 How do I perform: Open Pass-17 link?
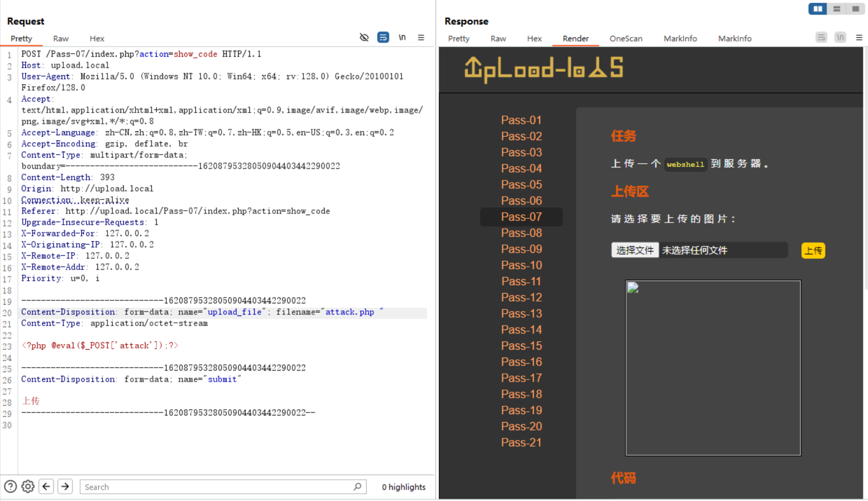[x=521, y=378]
